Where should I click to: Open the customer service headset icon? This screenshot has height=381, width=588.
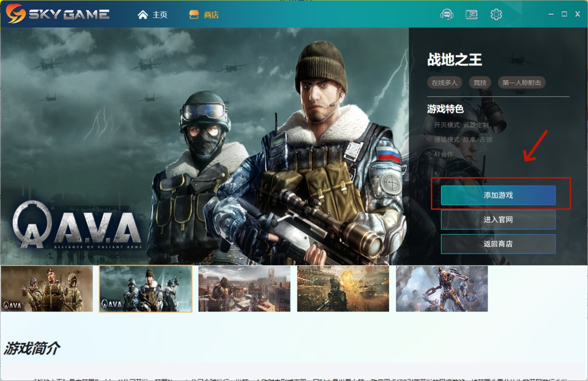[447, 15]
